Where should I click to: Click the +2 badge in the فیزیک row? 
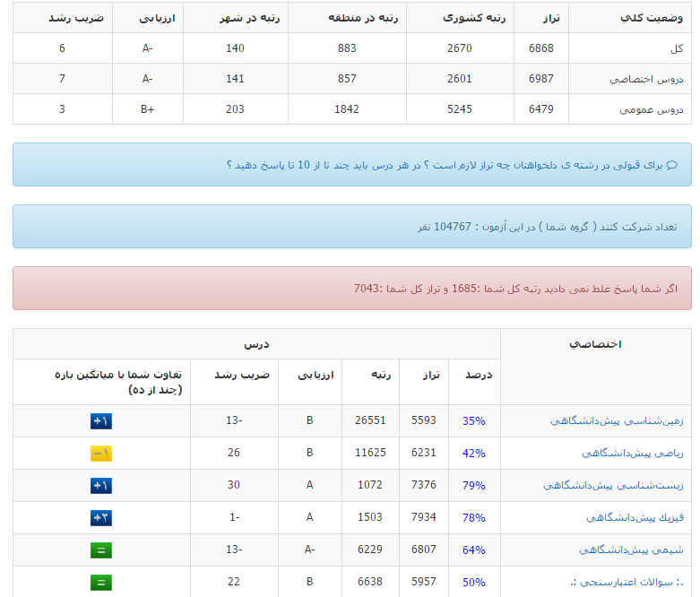(x=101, y=518)
